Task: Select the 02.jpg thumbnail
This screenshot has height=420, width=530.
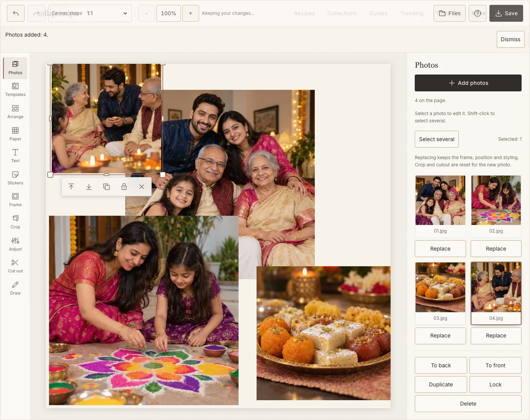Action: pos(496,206)
